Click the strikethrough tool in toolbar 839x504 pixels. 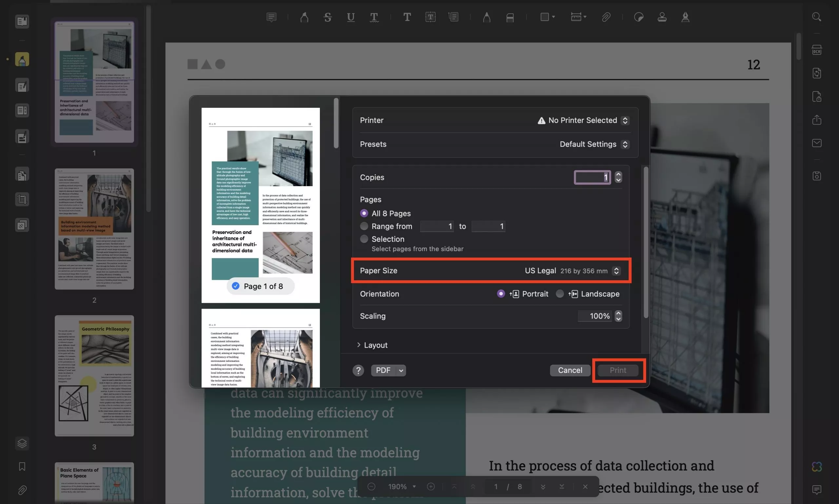click(x=327, y=17)
